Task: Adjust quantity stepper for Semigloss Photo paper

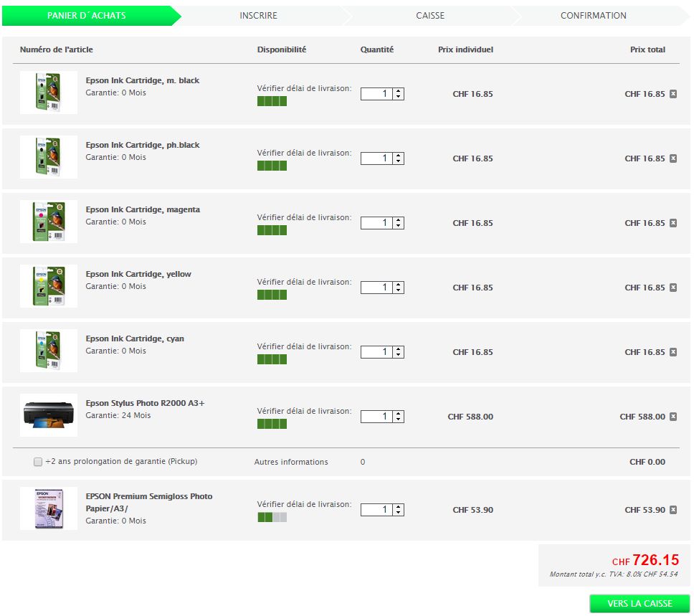Action: pos(399,510)
